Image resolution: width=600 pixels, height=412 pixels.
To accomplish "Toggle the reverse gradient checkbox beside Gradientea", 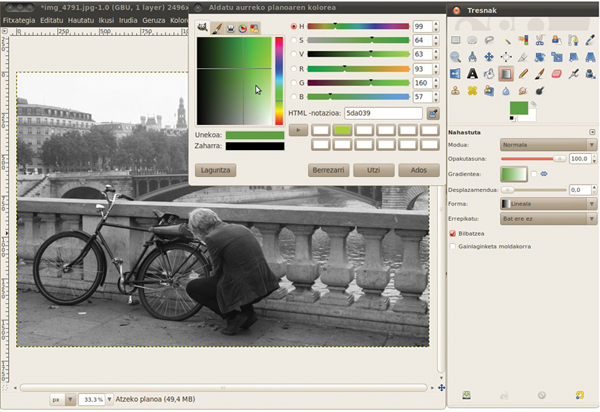I will click(534, 174).
